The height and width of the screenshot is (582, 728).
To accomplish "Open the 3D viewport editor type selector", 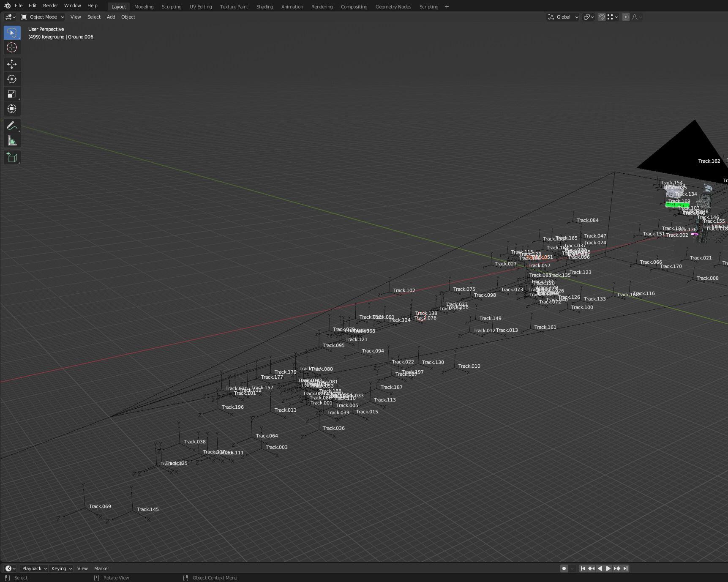I will [x=10, y=17].
